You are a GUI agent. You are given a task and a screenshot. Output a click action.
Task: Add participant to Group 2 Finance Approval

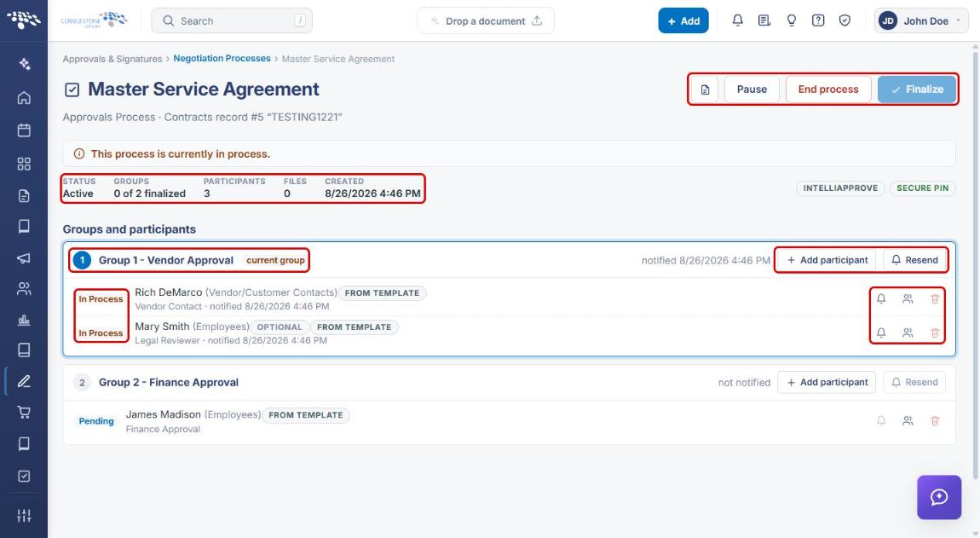point(827,382)
